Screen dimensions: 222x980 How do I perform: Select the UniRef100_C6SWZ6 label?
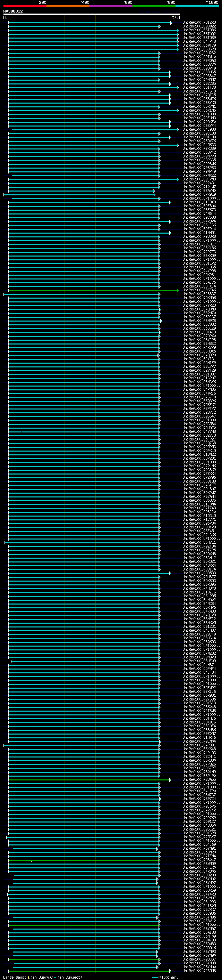tap(199, 99)
